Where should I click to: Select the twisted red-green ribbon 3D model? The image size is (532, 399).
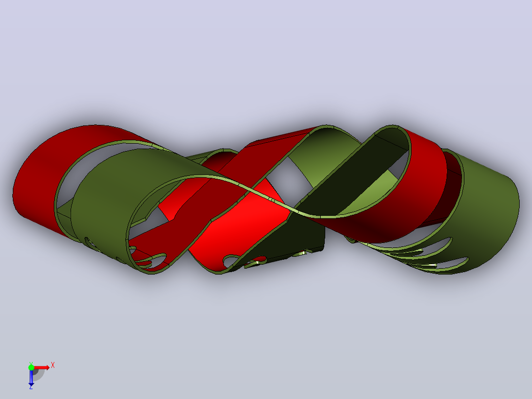pos(266,199)
